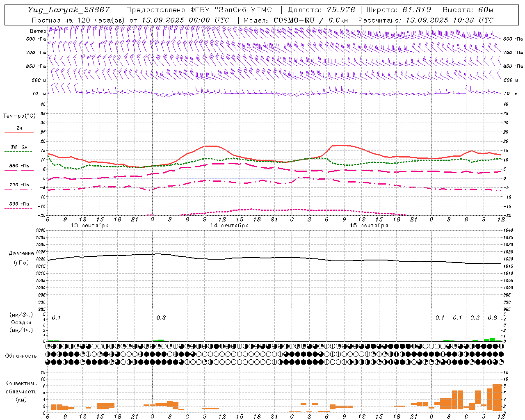Click the latitude value Широта: 61.319
525x420 pixels.
(399, 10)
